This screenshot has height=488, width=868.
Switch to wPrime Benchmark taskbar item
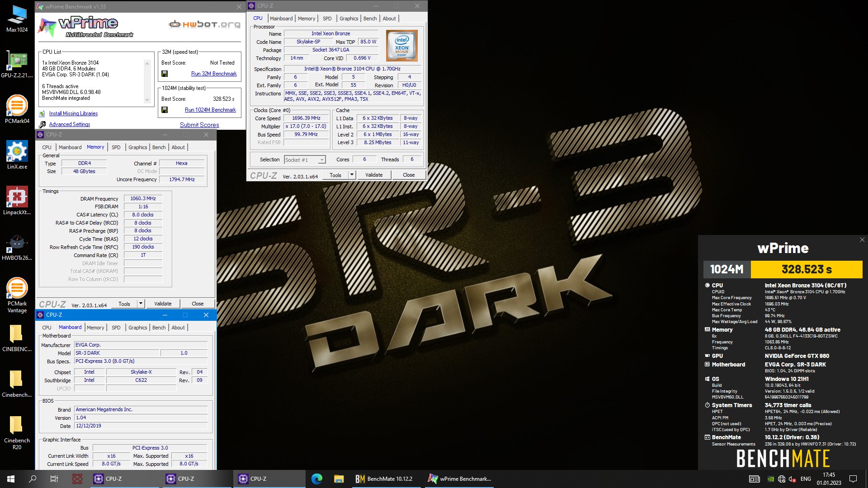[x=459, y=479]
